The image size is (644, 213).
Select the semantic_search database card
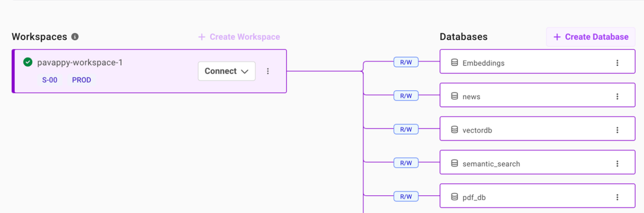click(538, 164)
